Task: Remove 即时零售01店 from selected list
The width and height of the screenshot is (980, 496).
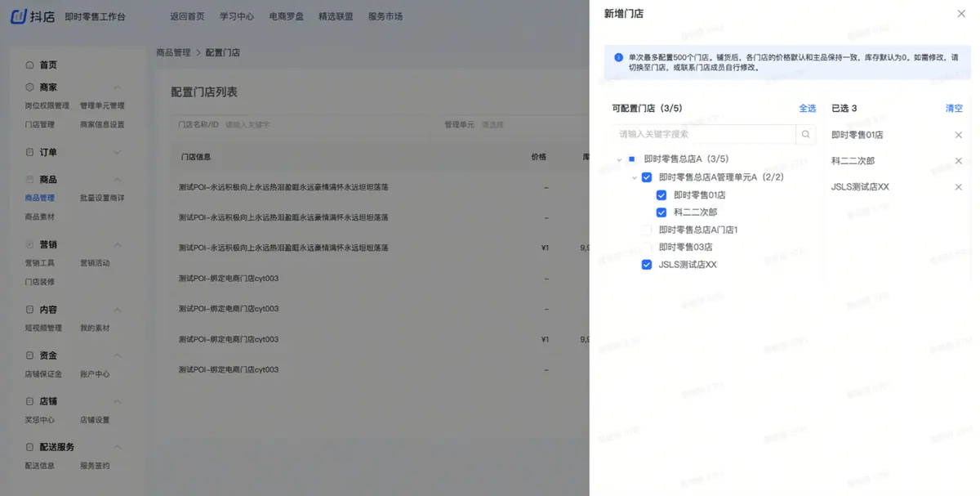Action: click(959, 135)
